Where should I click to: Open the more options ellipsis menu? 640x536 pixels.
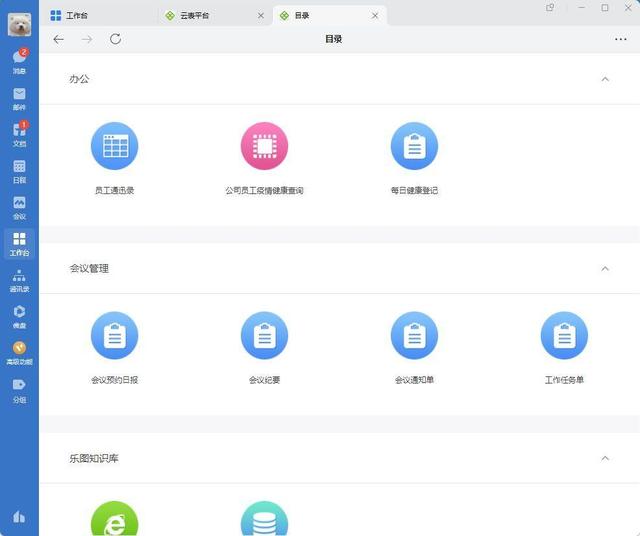pos(620,39)
